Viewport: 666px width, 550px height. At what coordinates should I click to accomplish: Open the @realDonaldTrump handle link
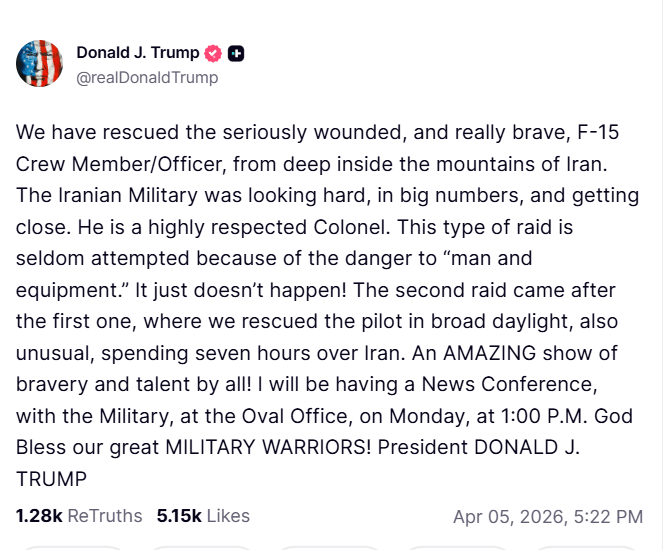pyautogui.click(x=147, y=77)
